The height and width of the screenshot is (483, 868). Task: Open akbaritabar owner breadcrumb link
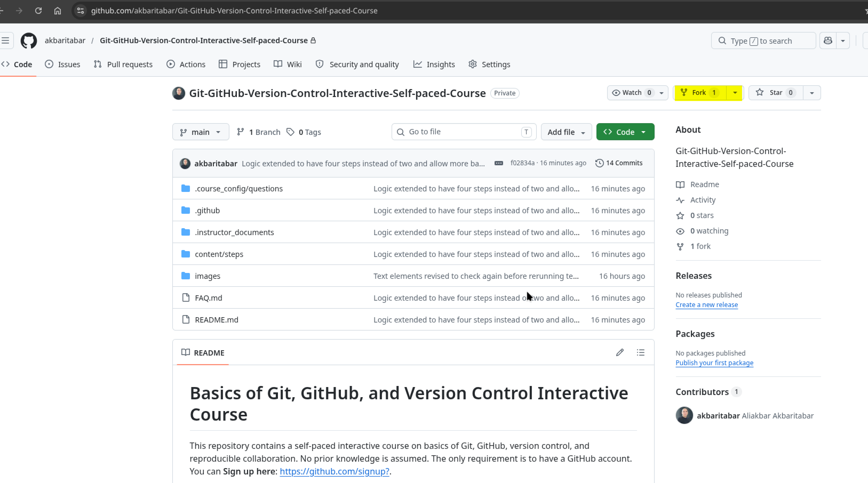(65, 41)
